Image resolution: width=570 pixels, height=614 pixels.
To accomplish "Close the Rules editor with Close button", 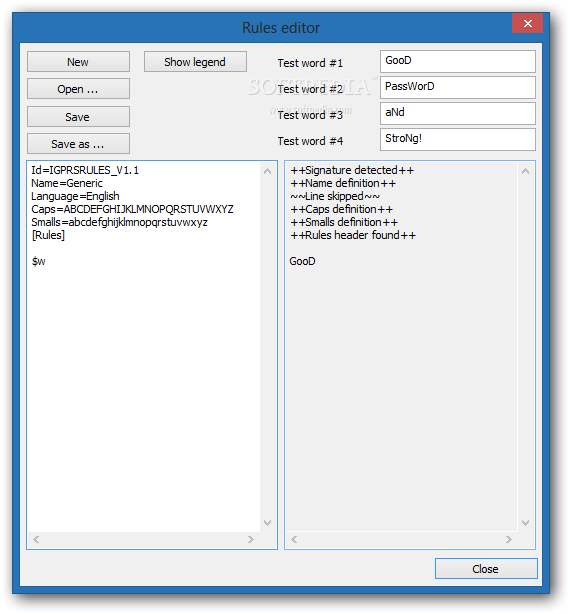I will 486,569.
